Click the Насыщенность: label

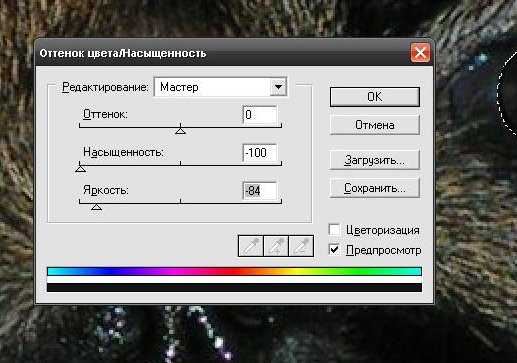pyautogui.click(x=123, y=152)
